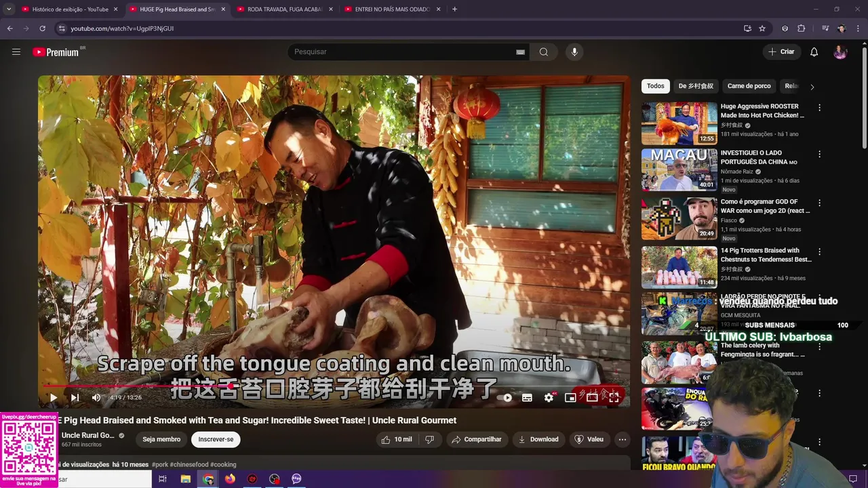Switch to theater mode
Viewport: 868px width, 488px height.
(x=592, y=398)
